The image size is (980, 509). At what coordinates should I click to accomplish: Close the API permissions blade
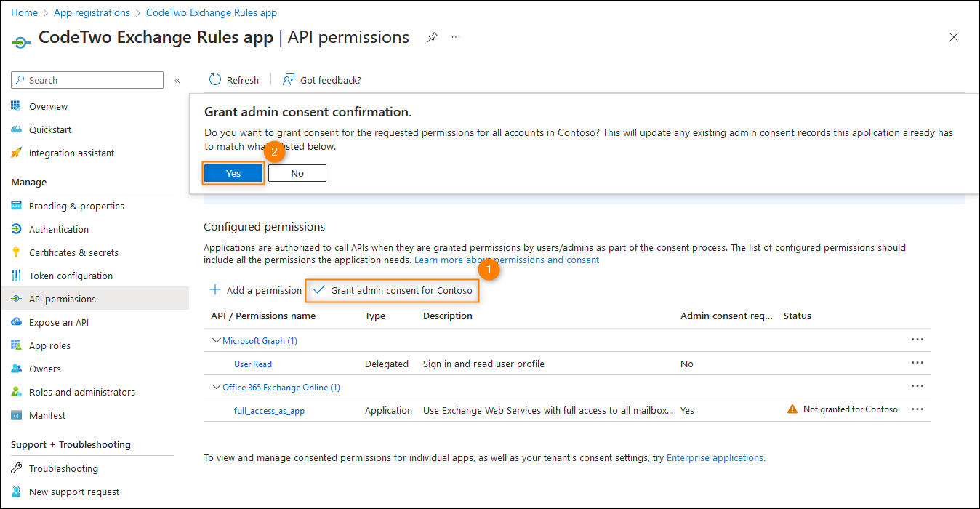pos(954,37)
